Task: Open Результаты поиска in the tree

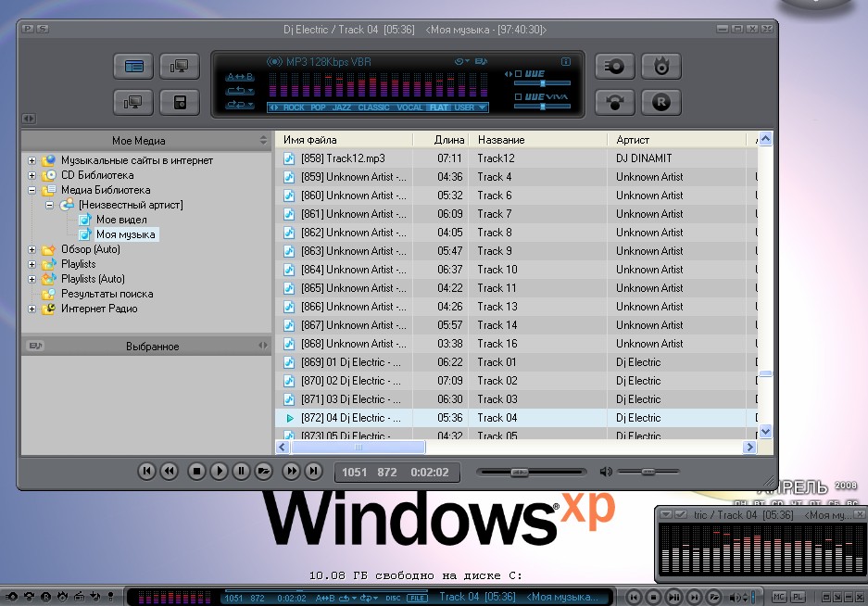Action: point(107,294)
